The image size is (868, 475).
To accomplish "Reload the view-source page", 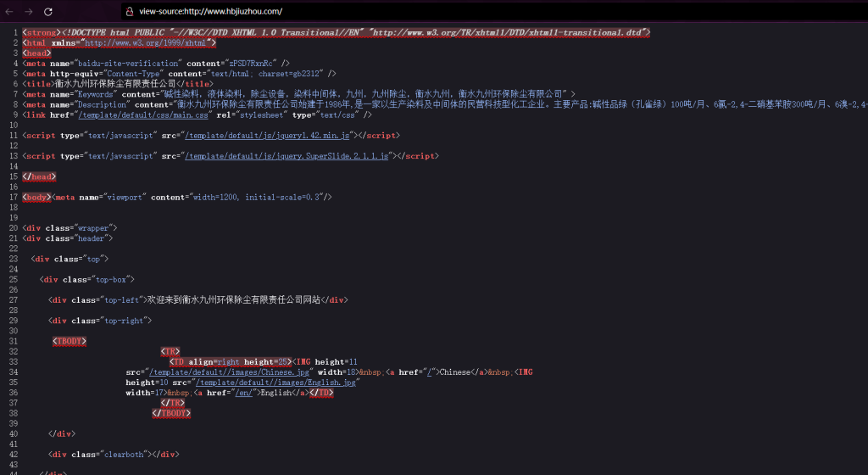I will coord(48,12).
